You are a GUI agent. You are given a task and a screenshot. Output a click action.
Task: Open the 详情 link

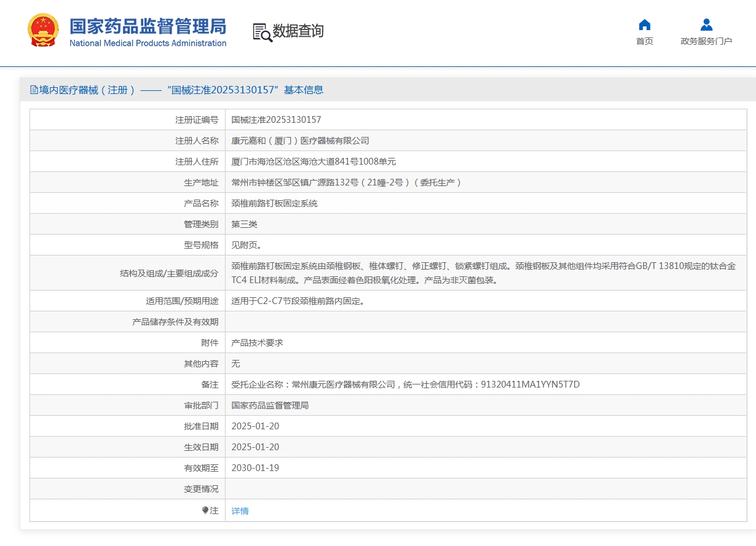[240, 511]
